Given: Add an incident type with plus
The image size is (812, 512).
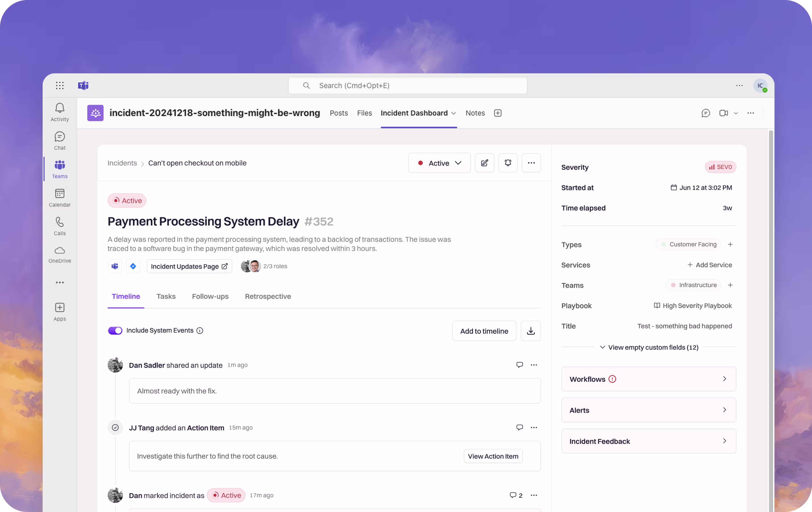Looking at the screenshot, I should [730, 245].
